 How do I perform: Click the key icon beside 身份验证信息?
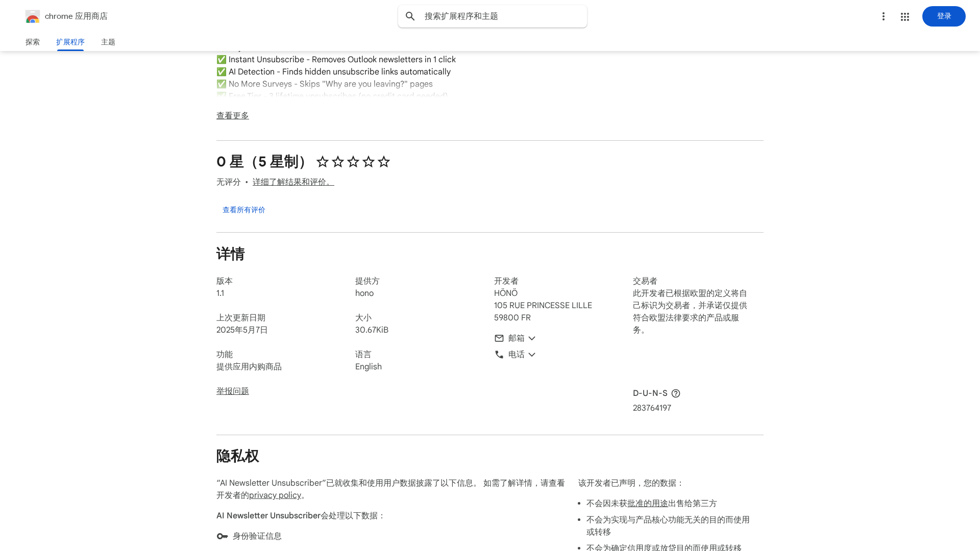[x=223, y=536]
